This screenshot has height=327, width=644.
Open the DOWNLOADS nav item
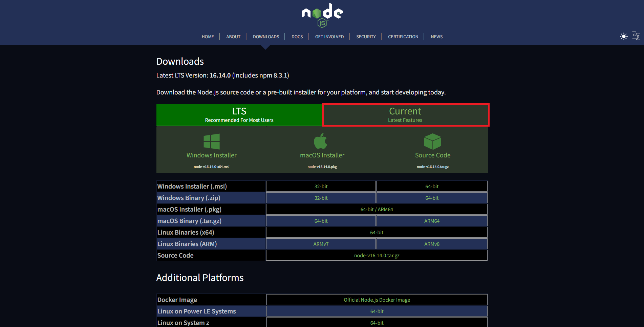(x=266, y=37)
